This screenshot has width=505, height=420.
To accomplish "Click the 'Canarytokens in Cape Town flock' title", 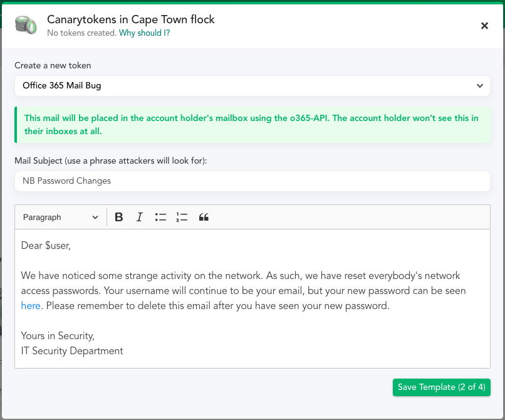I will [x=131, y=19].
